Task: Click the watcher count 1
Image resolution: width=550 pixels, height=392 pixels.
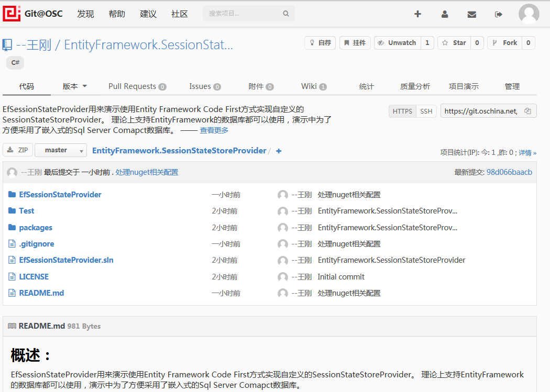Action: [x=427, y=43]
